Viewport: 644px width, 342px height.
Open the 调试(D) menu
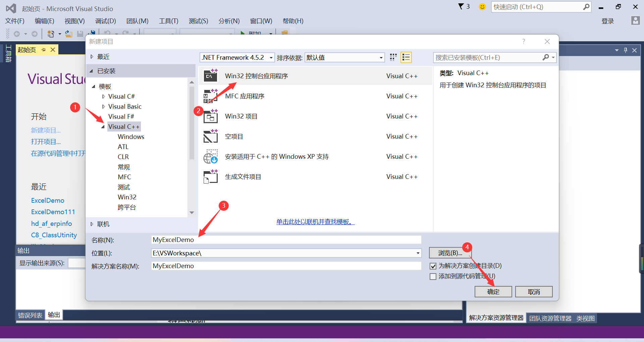pyautogui.click(x=106, y=21)
